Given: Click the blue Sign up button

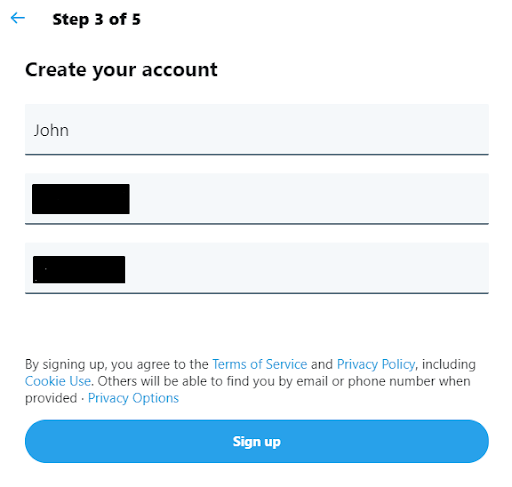Looking at the screenshot, I should [257, 441].
